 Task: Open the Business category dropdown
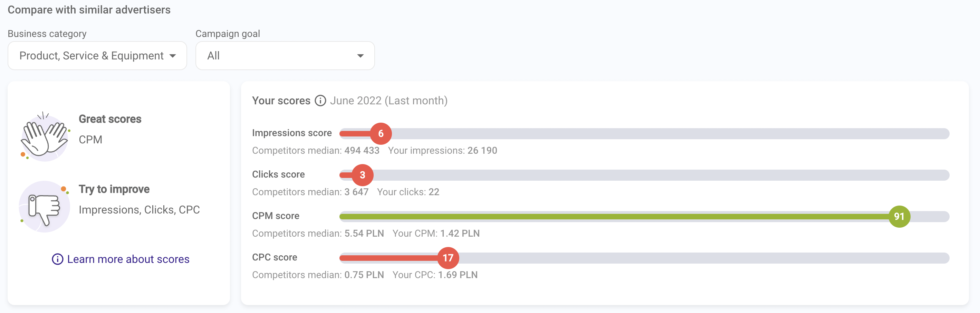[97, 56]
